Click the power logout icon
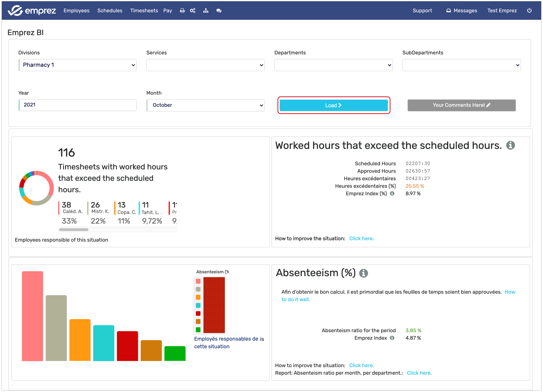543x392 pixels. point(529,10)
